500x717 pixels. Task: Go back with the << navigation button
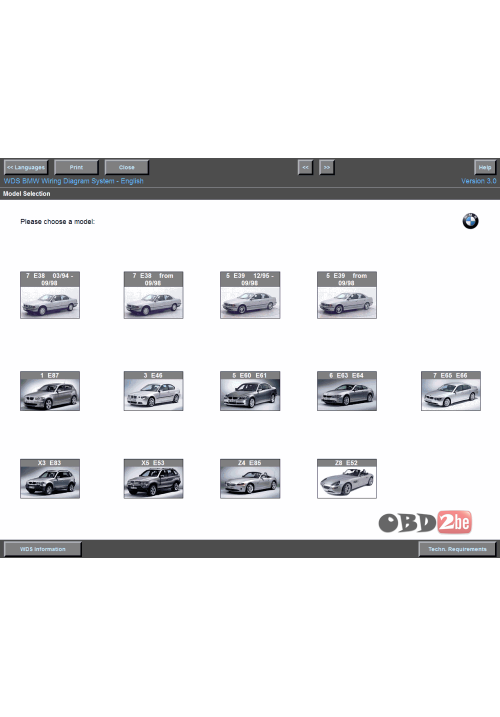305,167
